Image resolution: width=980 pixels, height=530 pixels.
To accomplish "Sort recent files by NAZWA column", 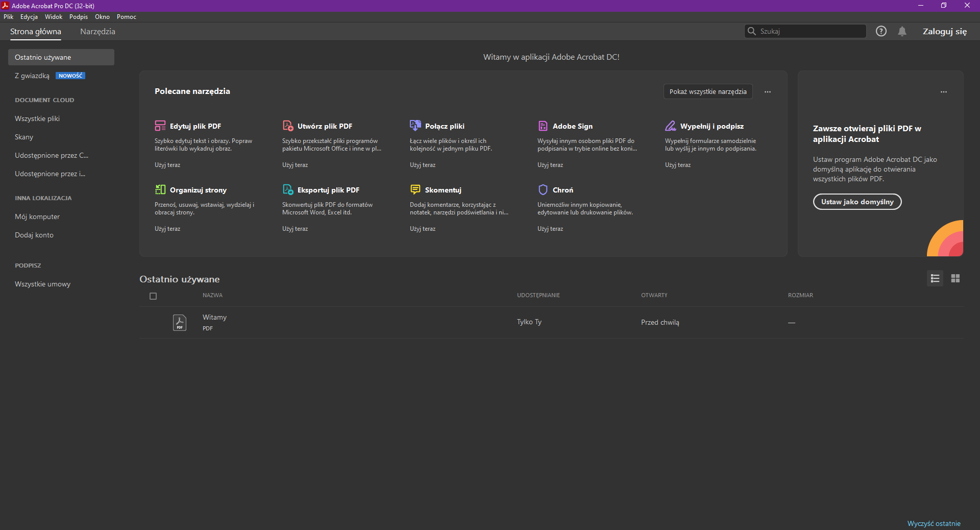I will tap(212, 295).
